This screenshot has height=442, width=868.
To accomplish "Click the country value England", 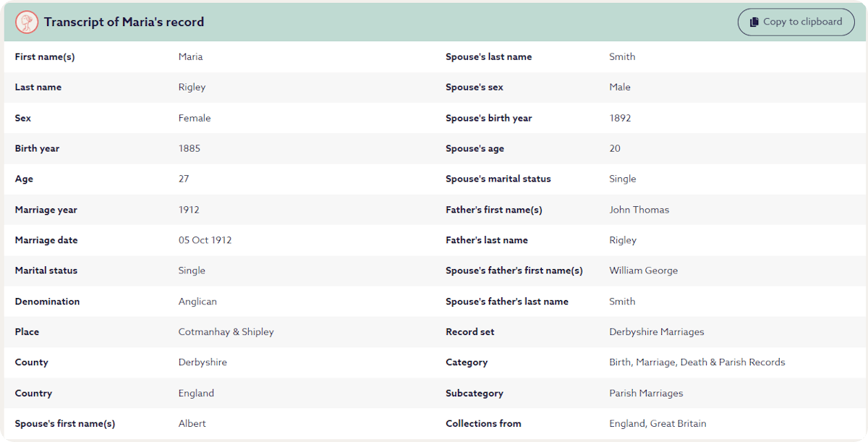I will 196,394.
